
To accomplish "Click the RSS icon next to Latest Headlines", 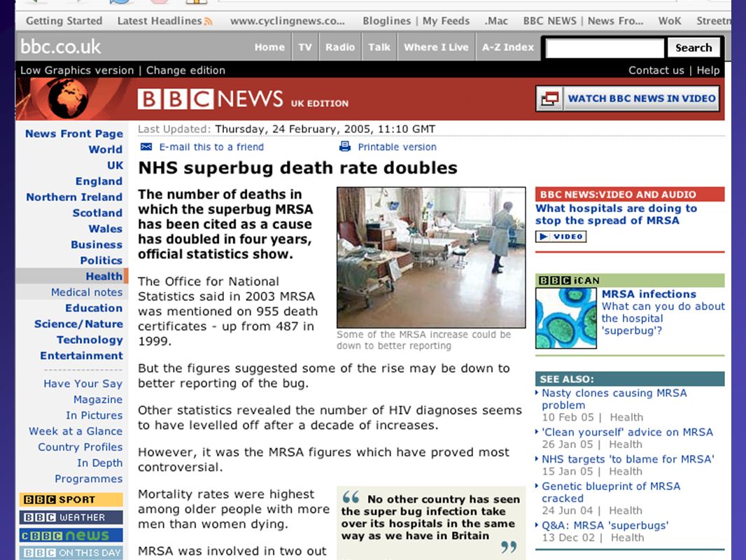I will click(208, 22).
